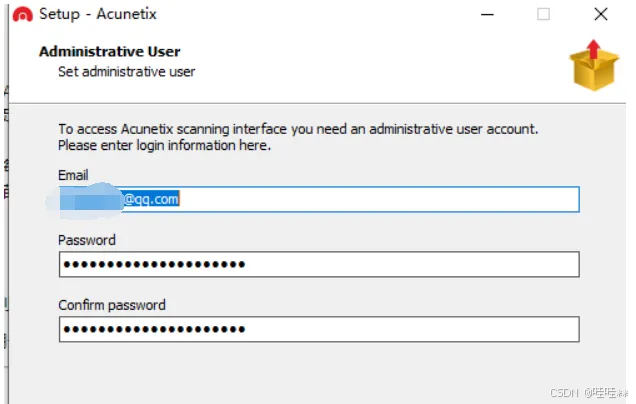Viewport: 636px width, 404px height.
Task: Click the 'Email' field label
Action: tap(73, 175)
